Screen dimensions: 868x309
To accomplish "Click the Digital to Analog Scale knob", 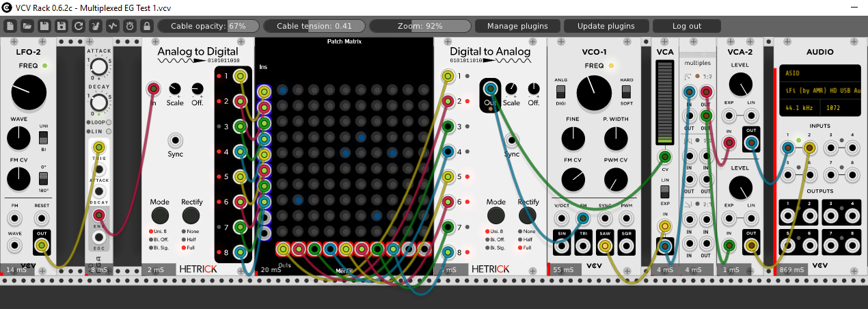I will coord(511,89).
